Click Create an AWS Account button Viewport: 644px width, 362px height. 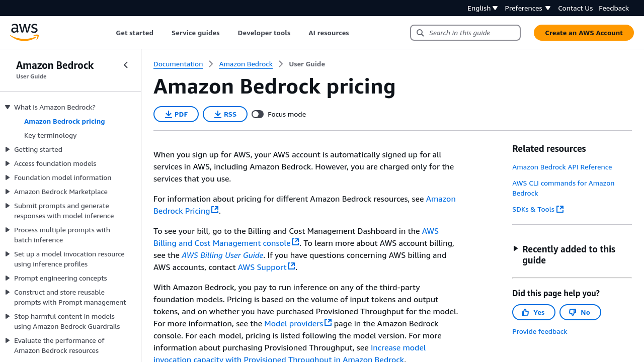(584, 33)
